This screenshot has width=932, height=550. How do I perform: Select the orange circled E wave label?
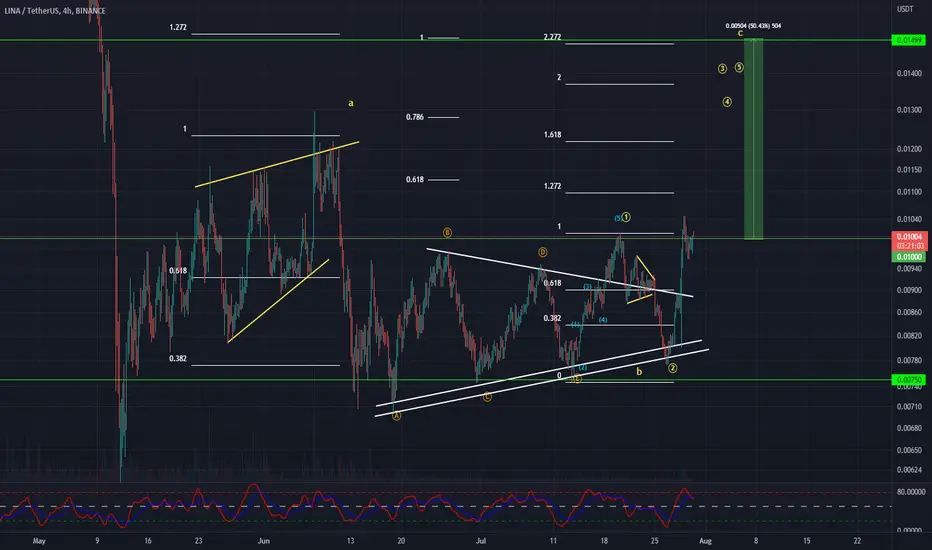coord(577,379)
